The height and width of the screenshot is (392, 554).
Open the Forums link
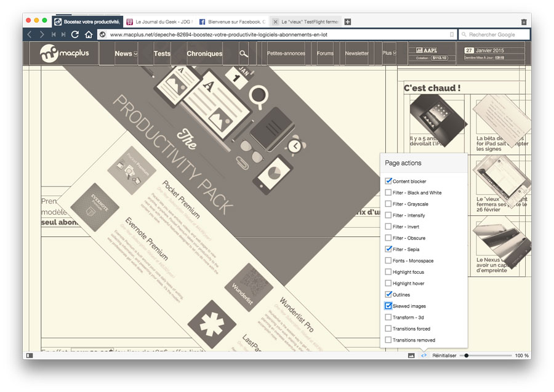coord(325,54)
